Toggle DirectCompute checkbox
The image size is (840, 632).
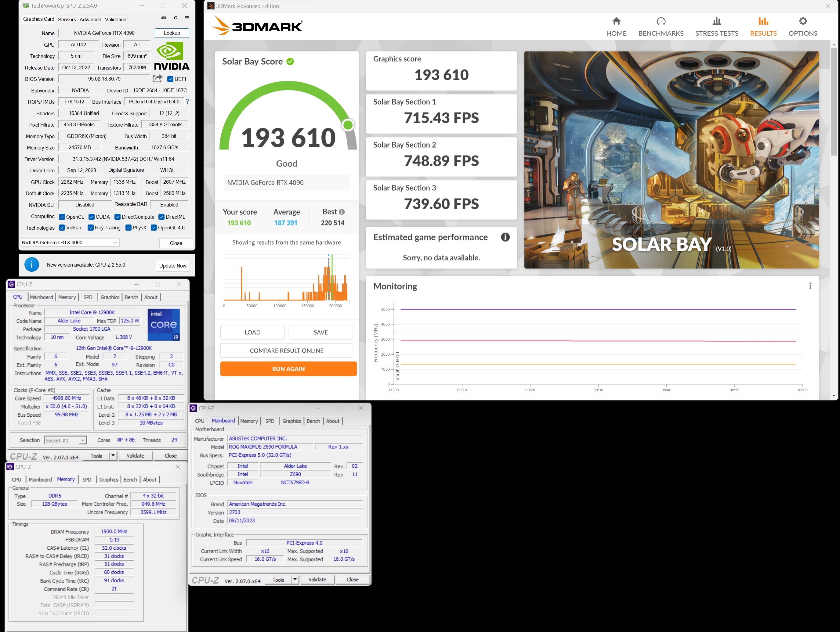click(117, 217)
